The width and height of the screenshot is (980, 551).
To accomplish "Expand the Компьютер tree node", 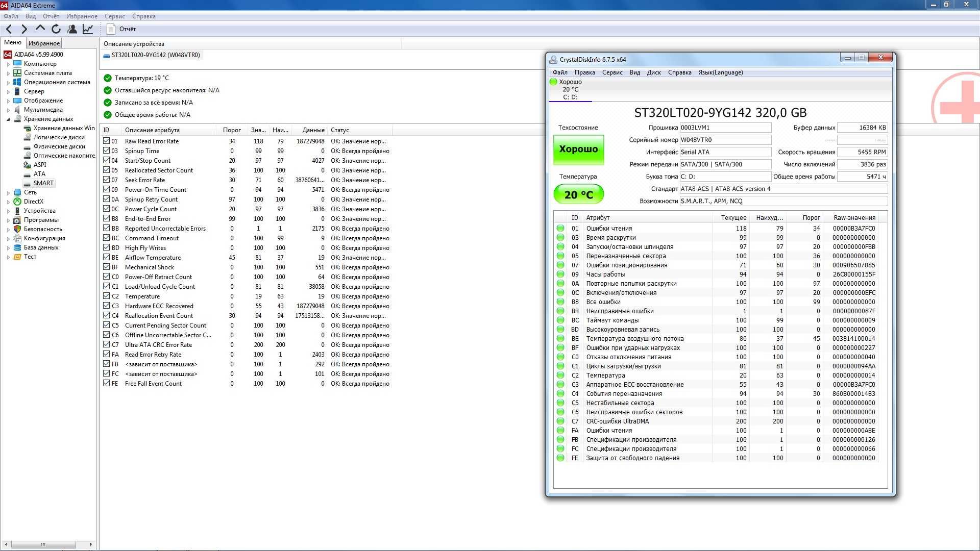I will pos(8,64).
